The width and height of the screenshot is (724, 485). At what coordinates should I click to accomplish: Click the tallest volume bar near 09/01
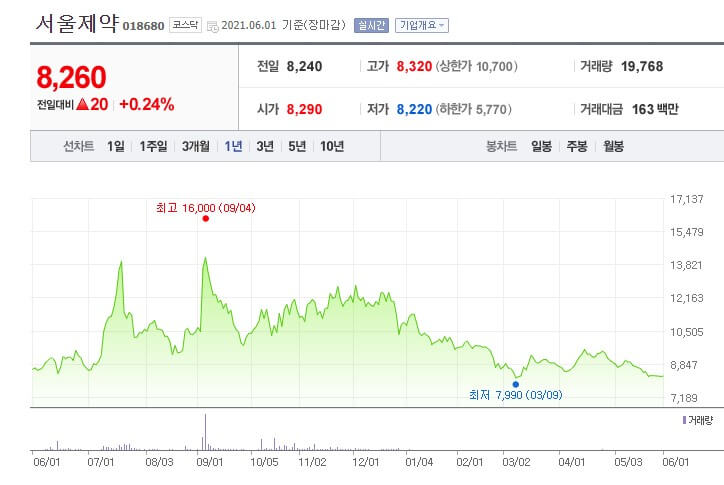pos(205,432)
